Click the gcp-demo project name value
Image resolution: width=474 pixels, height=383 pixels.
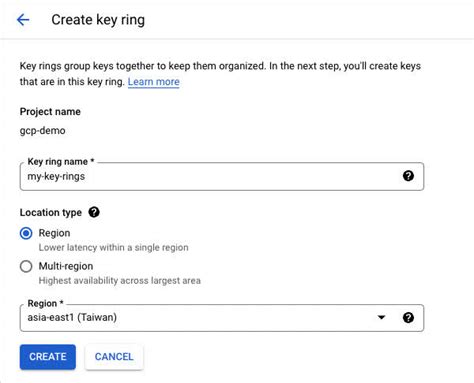click(42, 131)
